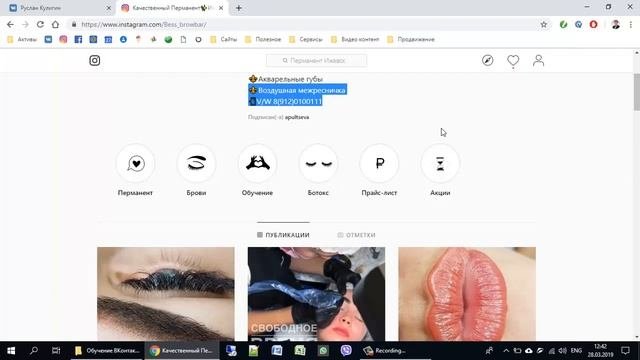640x360 pixels.
Task: Open Chrome three-dot menu
Action: [631, 24]
